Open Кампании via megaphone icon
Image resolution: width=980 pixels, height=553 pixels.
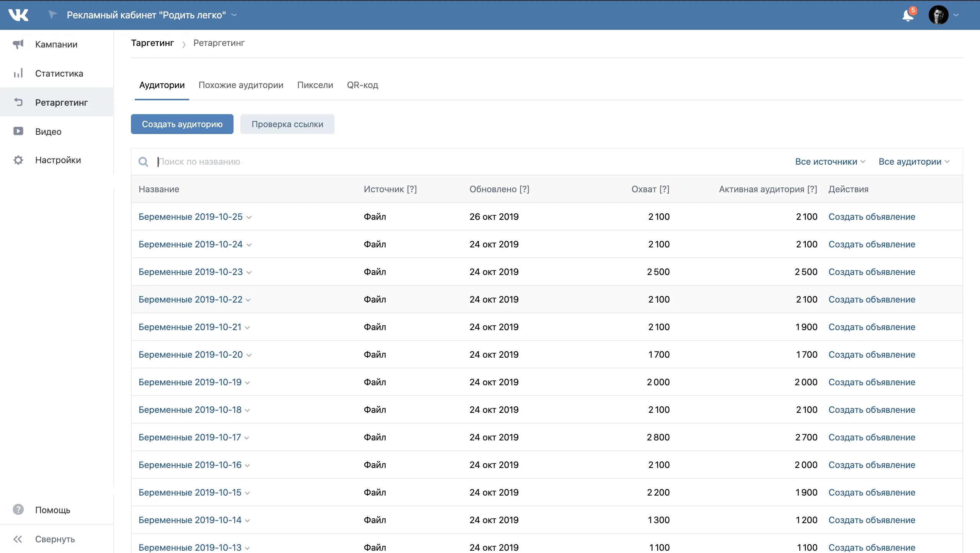[18, 44]
